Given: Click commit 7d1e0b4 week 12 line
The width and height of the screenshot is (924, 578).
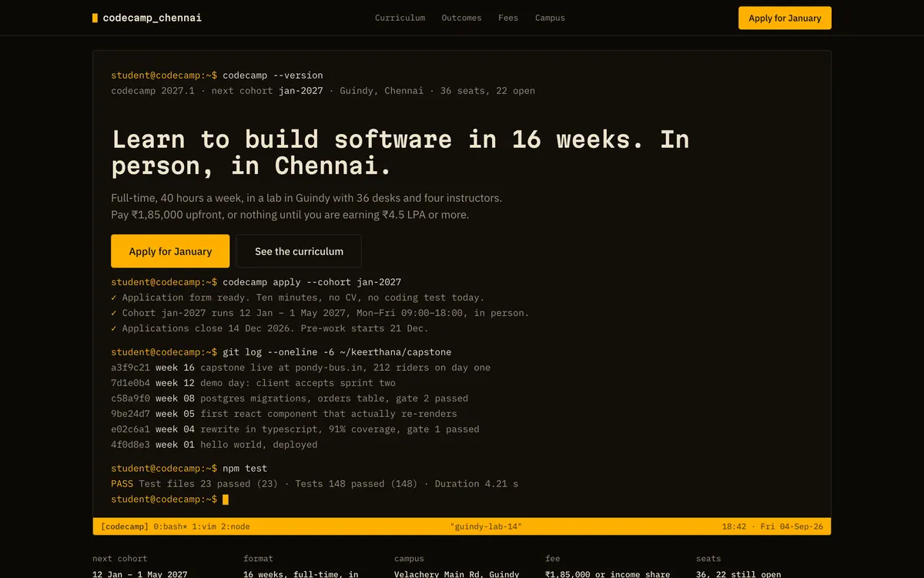Looking at the screenshot, I should click(253, 383).
